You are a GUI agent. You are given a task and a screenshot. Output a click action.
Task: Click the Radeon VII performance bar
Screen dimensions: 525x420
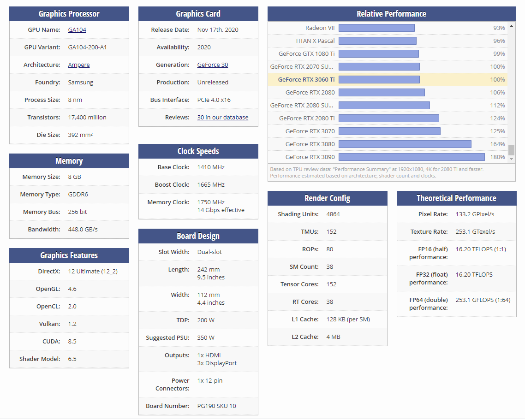tap(376, 28)
